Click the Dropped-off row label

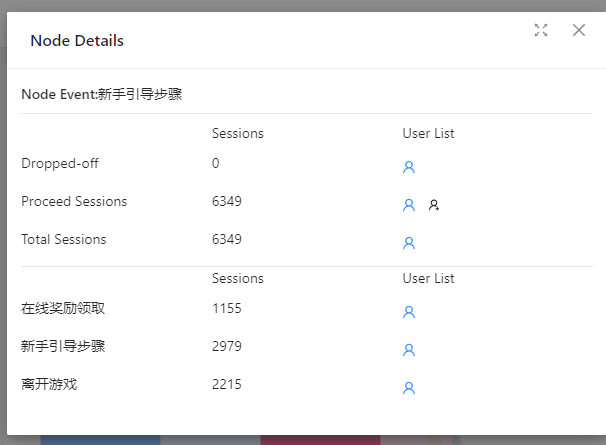click(60, 163)
